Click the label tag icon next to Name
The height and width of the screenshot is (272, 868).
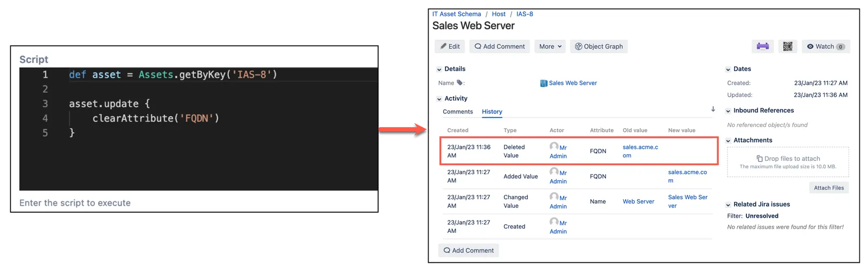[x=460, y=83]
